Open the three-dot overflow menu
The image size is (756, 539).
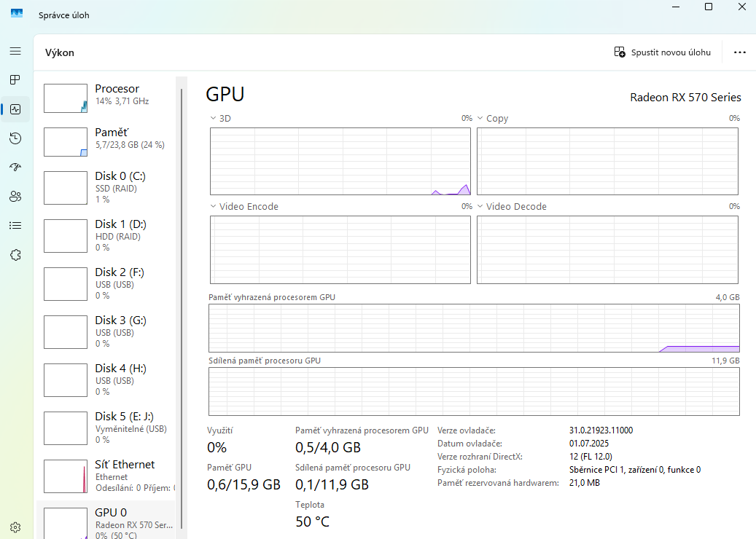(740, 52)
